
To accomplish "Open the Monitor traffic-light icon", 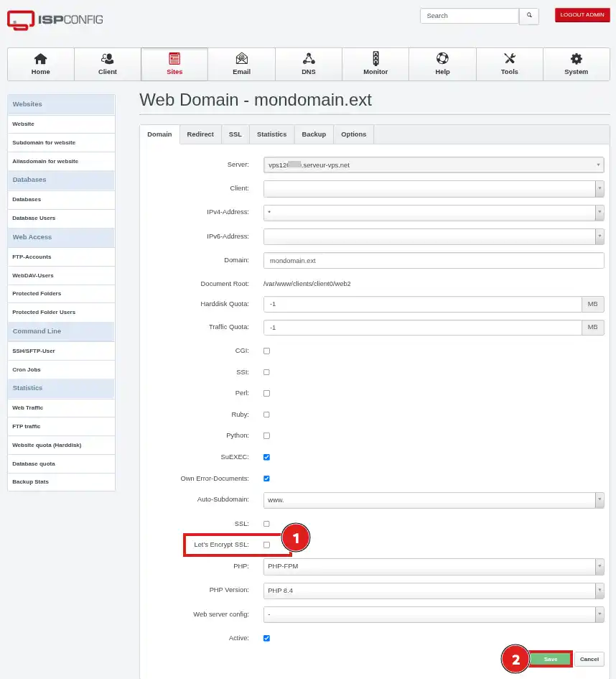I will tap(375, 58).
